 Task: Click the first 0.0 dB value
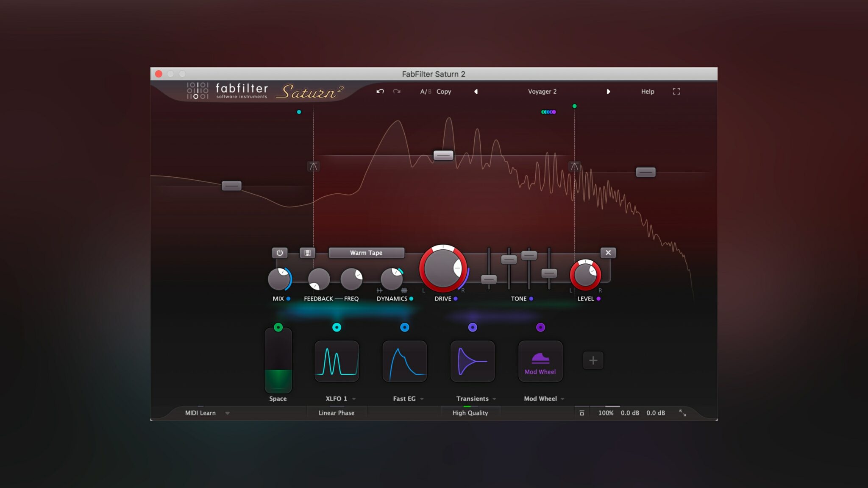[630, 413]
